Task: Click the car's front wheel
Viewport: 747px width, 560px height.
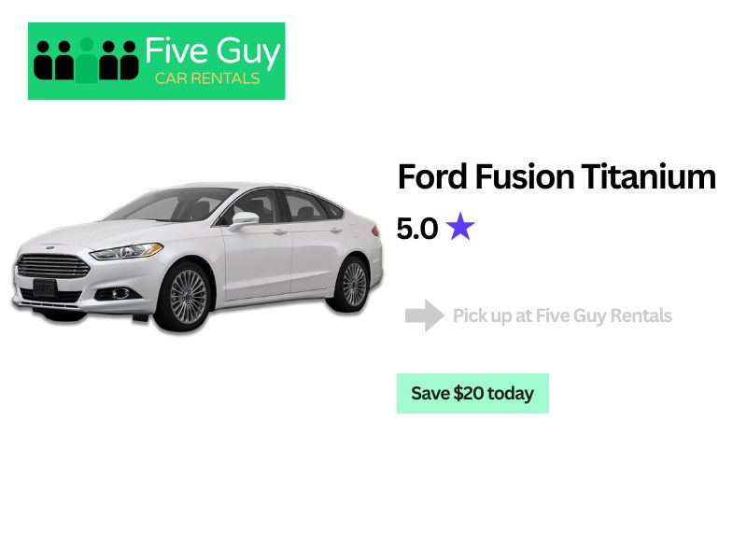Action: tap(188, 296)
